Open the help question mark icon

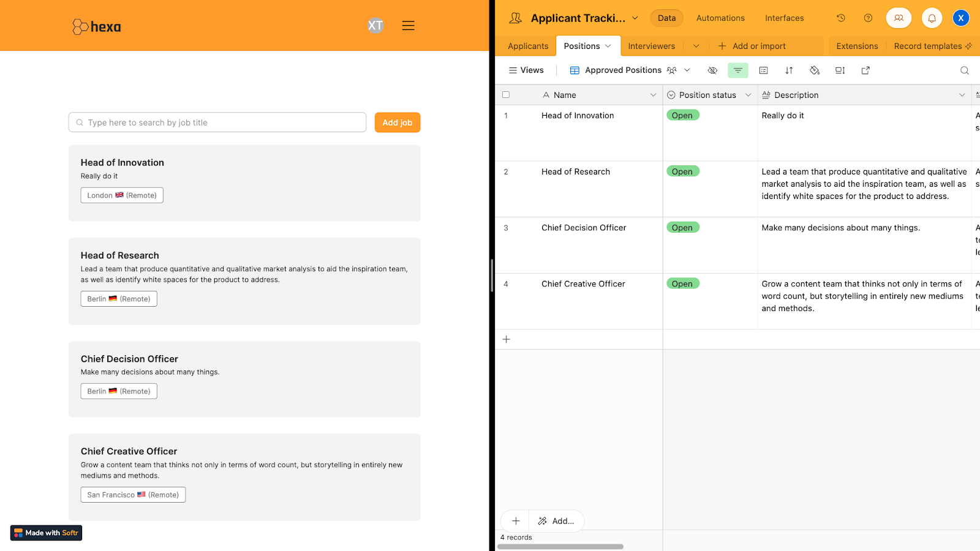pos(868,18)
